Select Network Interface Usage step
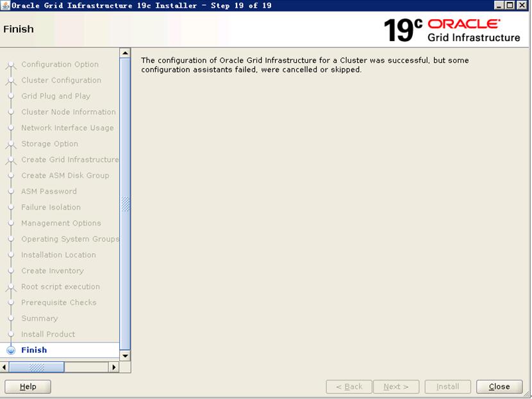 [x=67, y=128]
